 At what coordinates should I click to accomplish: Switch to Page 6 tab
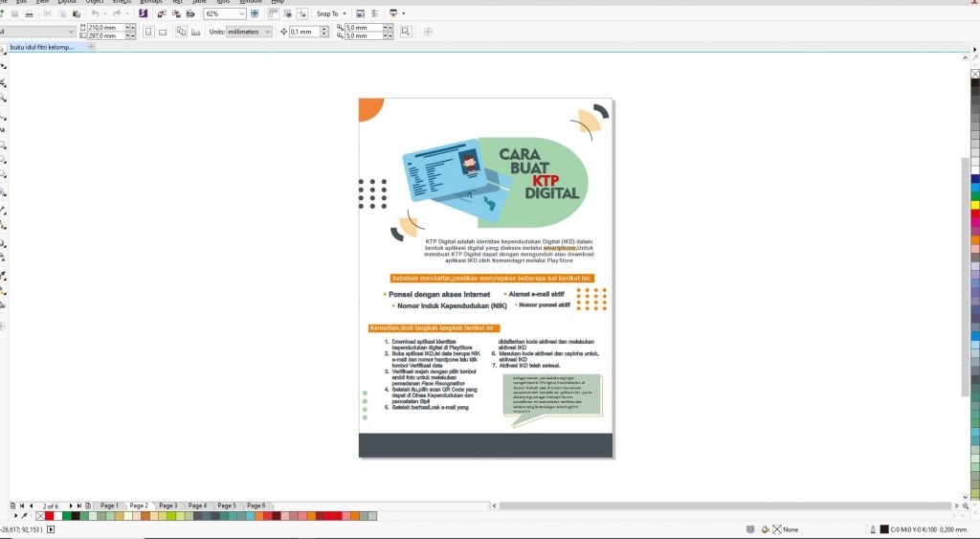tap(256, 505)
